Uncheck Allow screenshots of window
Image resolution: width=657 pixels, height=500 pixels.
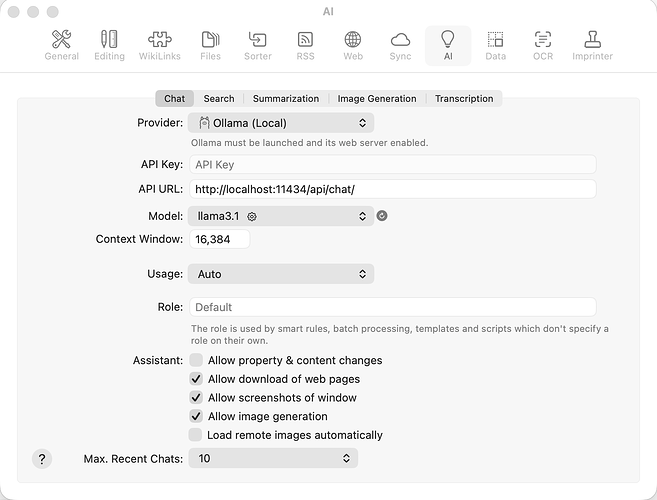click(x=196, y=397)
